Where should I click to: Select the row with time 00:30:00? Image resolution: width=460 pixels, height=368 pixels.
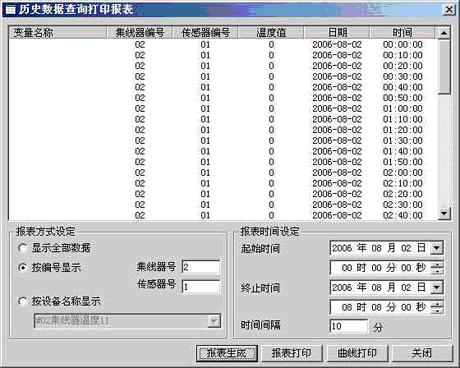[223, 77]
